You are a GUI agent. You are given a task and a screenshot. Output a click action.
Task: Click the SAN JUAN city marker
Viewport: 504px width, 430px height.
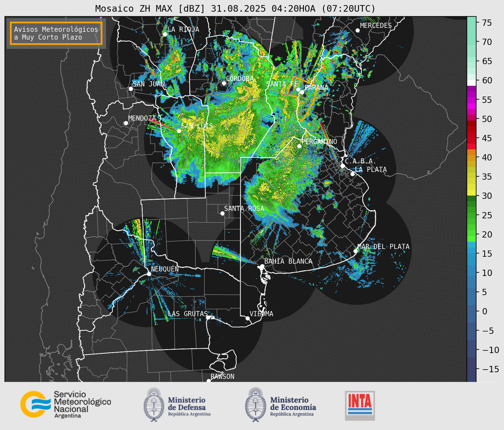tap(131, 89)
